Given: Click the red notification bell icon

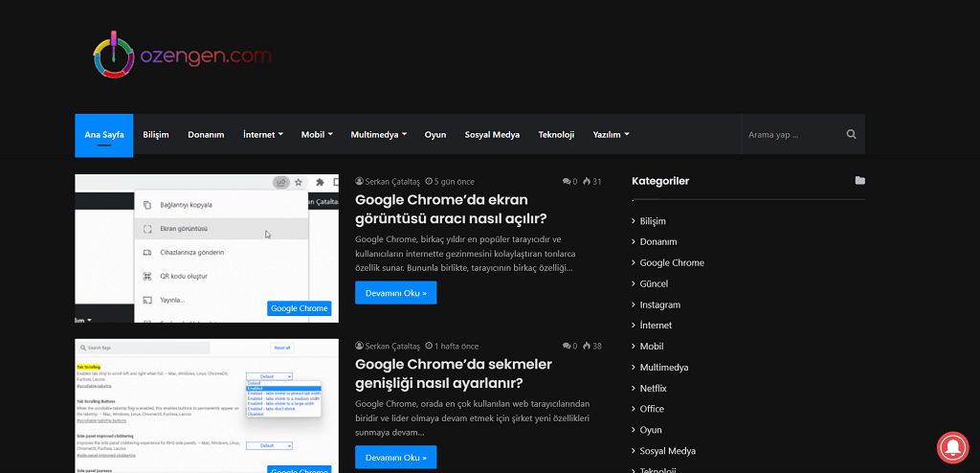Looking at the screenshot, I should [x=955, y=447].
